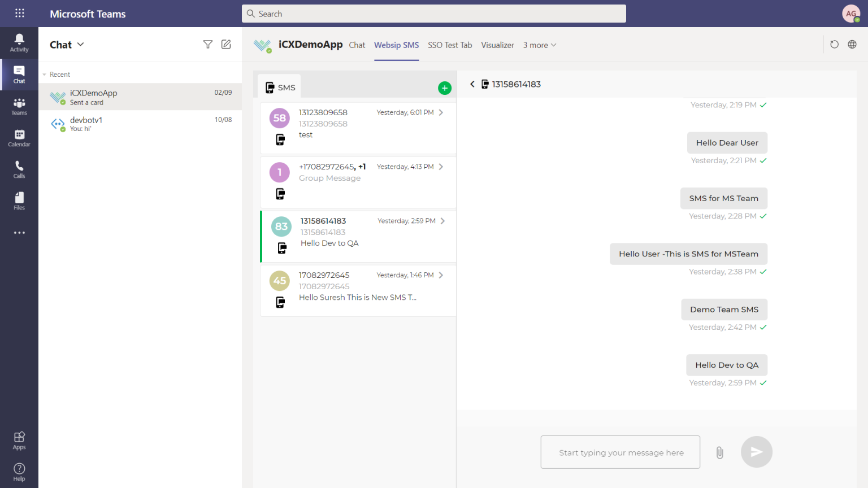Filter the chat list
868x488 pixels.
pos(208,43)
